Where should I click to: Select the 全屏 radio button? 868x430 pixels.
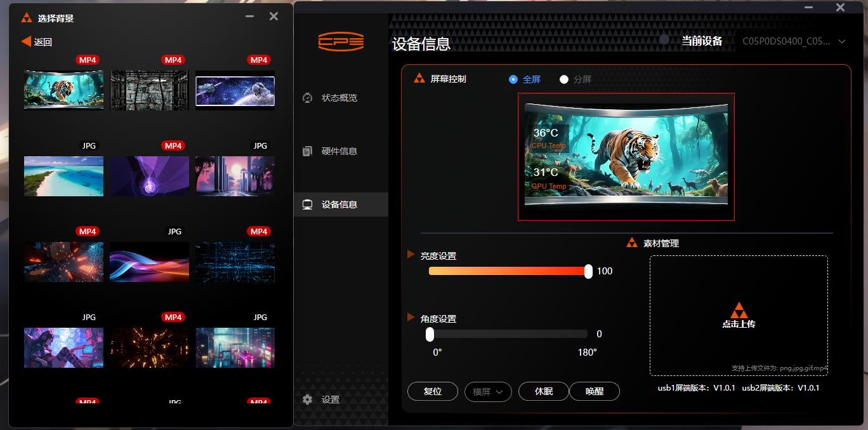[513, 79]
